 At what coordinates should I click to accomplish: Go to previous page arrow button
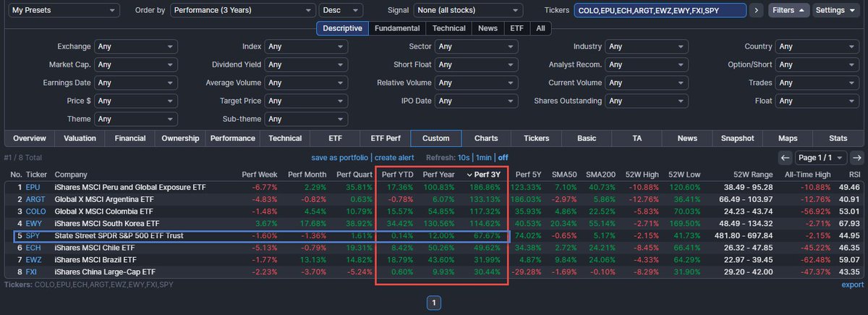pyautogui.click(x=785, y=157)
